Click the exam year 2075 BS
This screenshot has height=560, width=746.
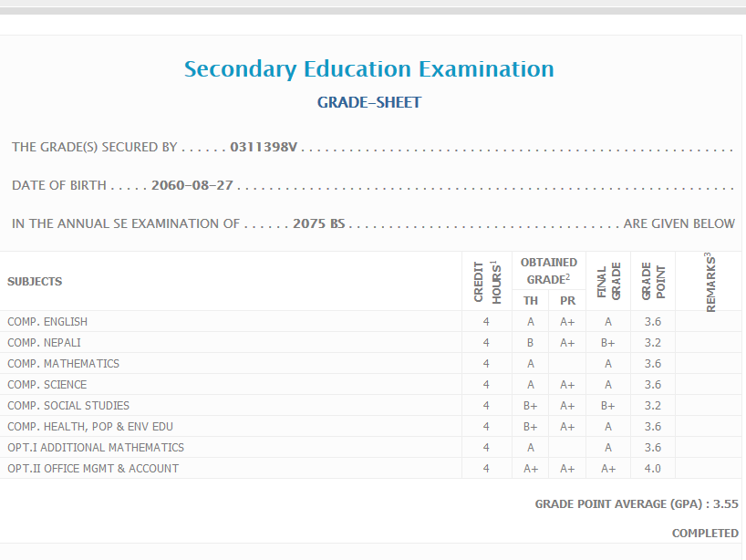[x=318, y=223]
